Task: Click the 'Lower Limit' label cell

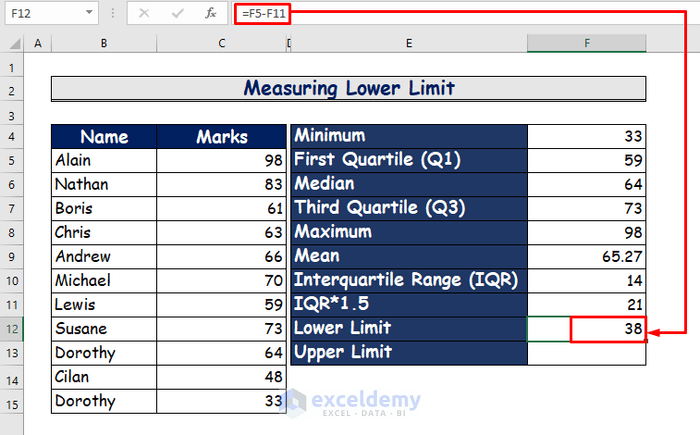Action: [409, 329]
